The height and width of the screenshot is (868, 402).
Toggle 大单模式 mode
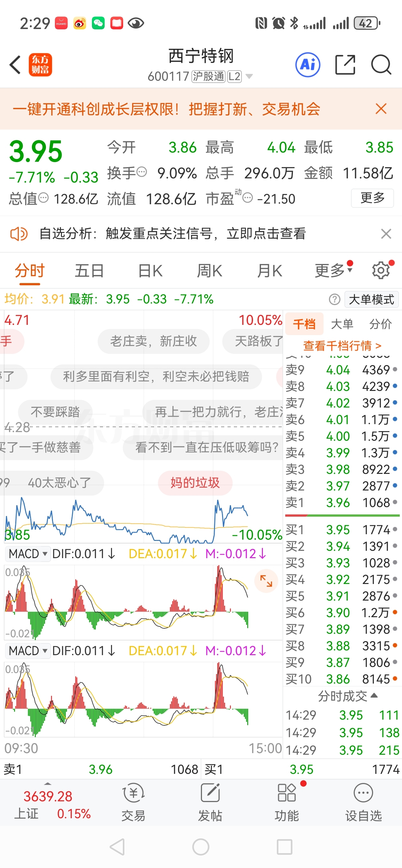tap(371, 299)
